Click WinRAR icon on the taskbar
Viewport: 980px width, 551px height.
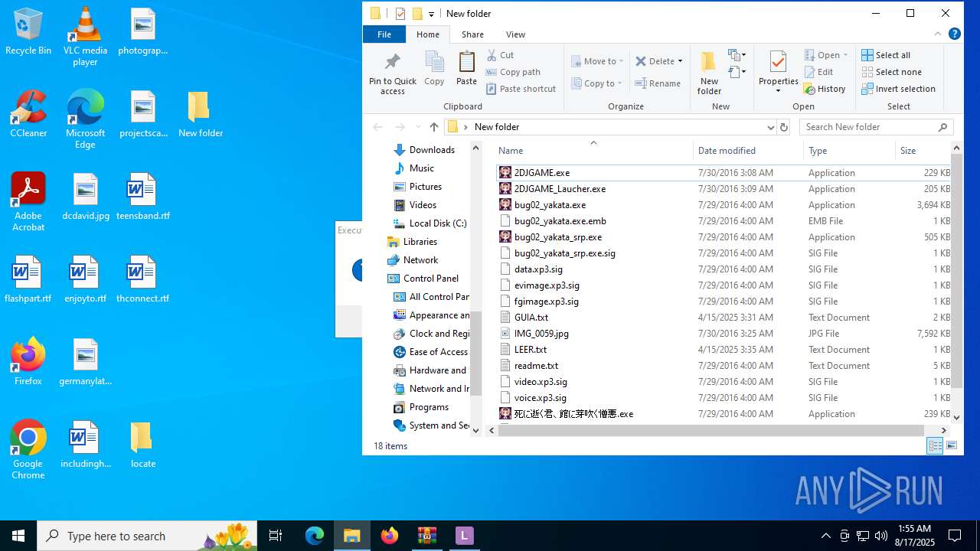tap(426, 536)
